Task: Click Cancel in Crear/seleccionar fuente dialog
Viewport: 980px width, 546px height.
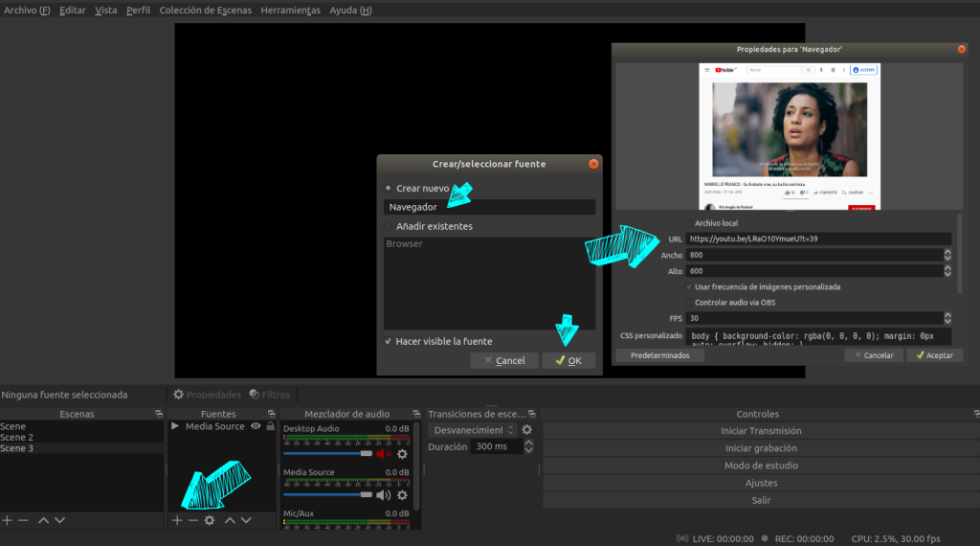Action: (x=504, y=360)
